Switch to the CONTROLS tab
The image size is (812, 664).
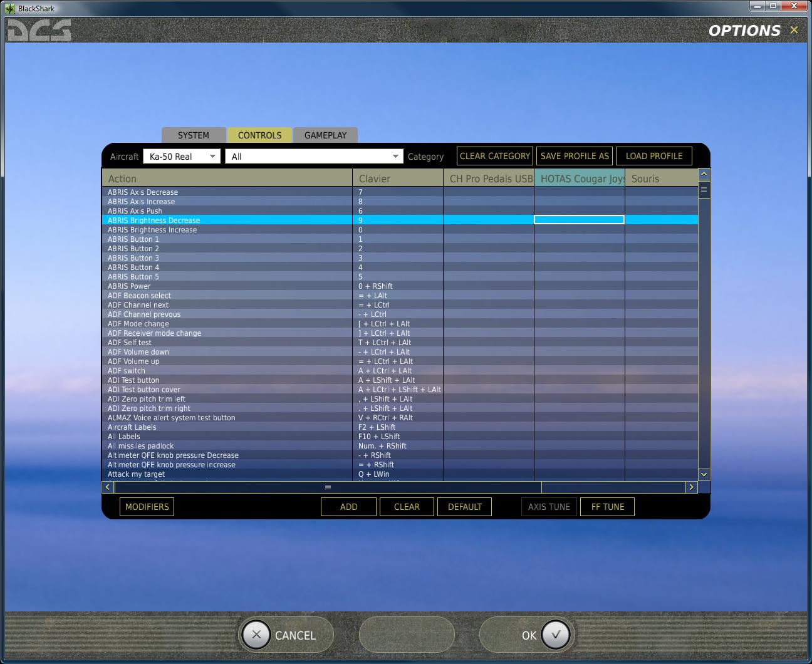(259, 135)
